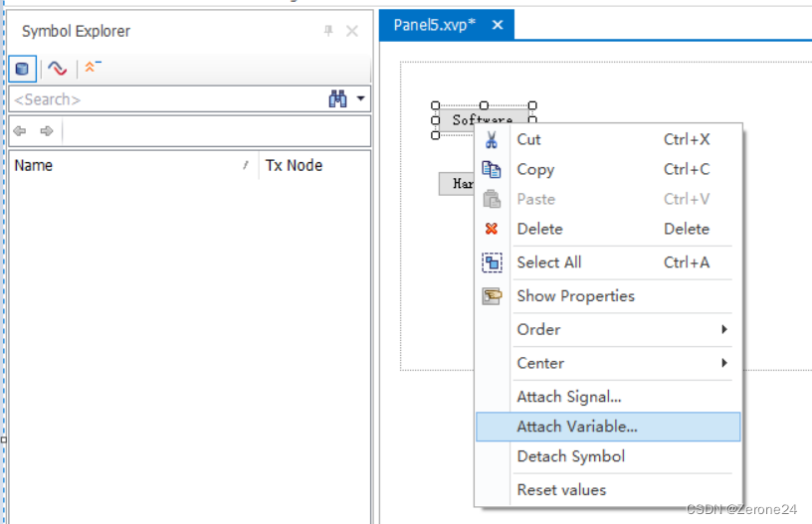Open the search options dropdown arrow

point(361,98)
